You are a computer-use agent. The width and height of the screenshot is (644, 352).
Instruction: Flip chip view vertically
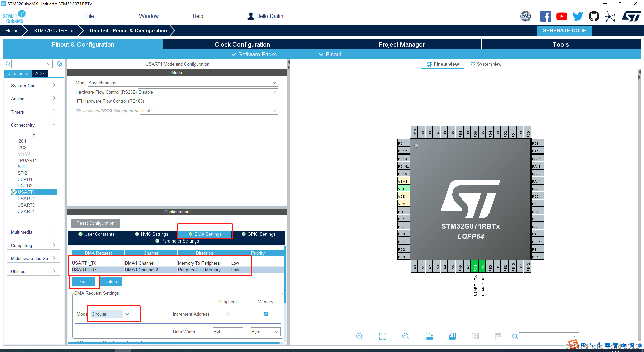click(498, 336)
